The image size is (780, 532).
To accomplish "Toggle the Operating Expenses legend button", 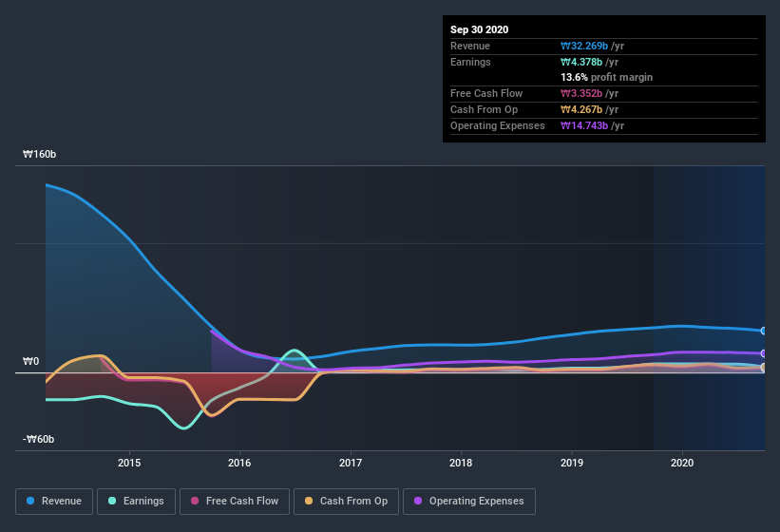I will tap(469, 502).
